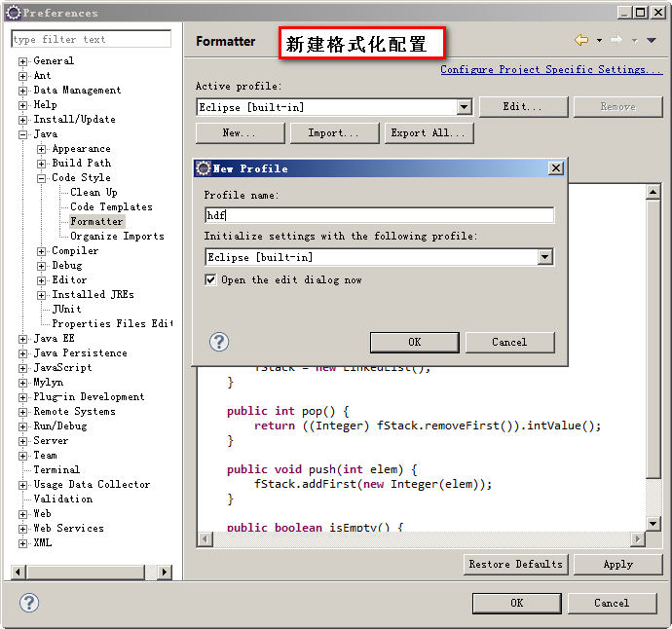
Task: Expand the General tree node
Action: [x=22, y=61]
